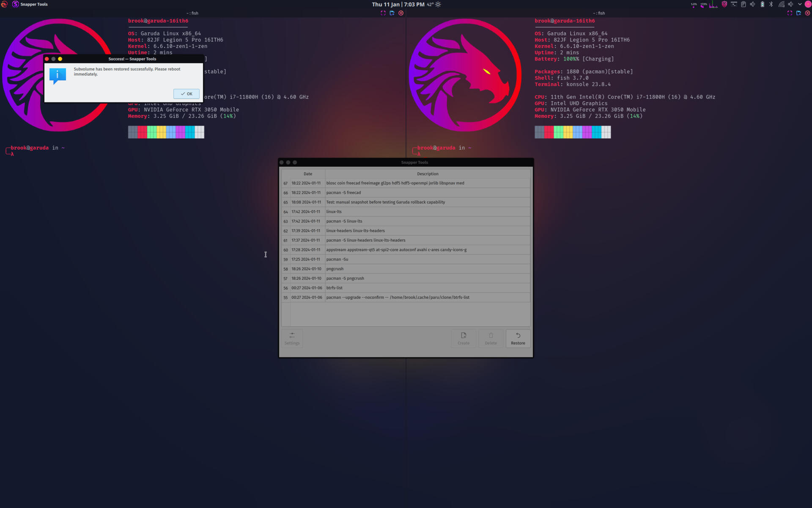Sort snapshots by the Date column header
The height and width of the screenshot is (508, 812).
[x=307, y=174]
